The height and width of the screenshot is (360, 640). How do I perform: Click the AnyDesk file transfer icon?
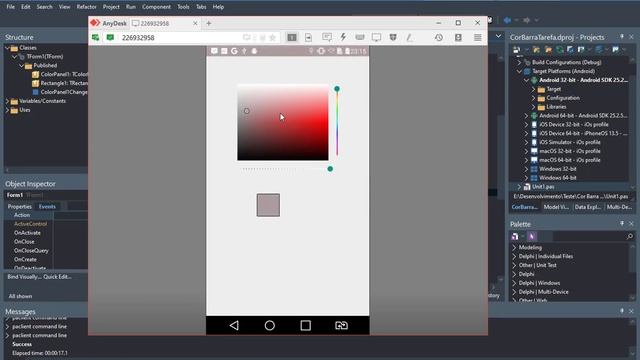[x=309, y=37]
